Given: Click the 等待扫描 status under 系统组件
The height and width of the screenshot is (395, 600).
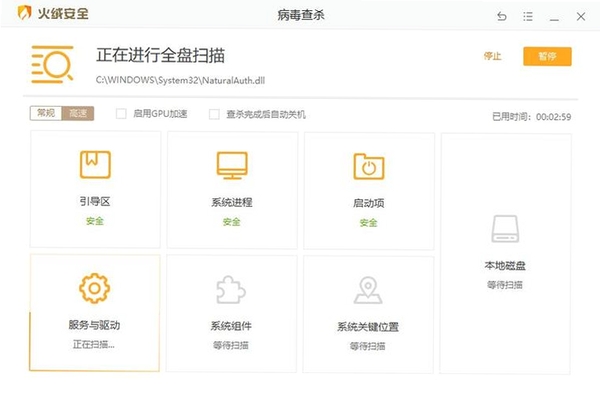Looking at the screenshot, I should [231, 345].
